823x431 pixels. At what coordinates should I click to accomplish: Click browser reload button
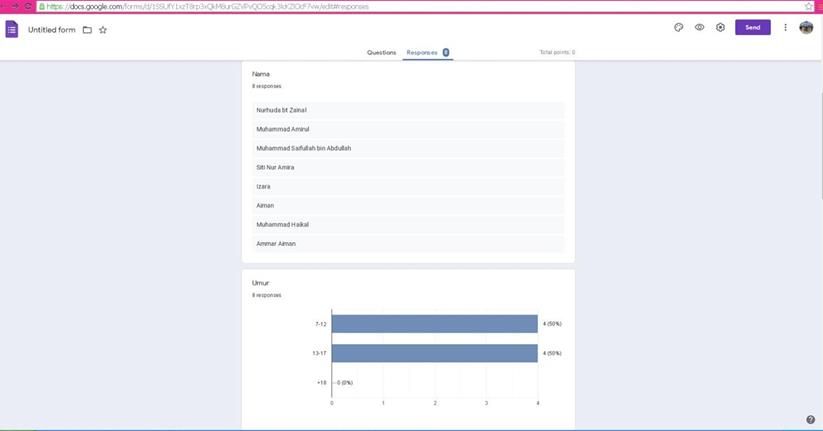(28, 6)
